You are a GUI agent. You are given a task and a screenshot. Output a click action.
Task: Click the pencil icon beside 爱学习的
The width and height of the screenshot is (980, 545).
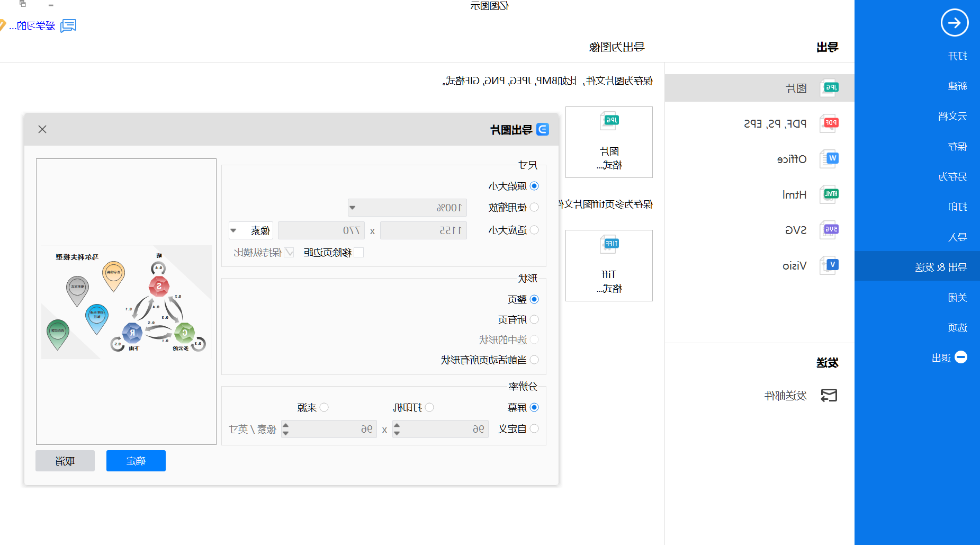(x=2, y=25)
